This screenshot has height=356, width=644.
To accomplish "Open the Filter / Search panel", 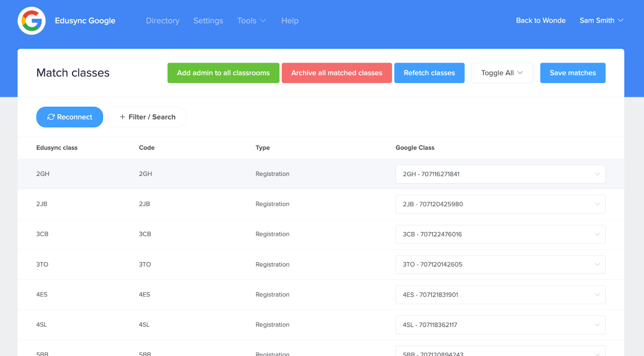I will point(147,117).
